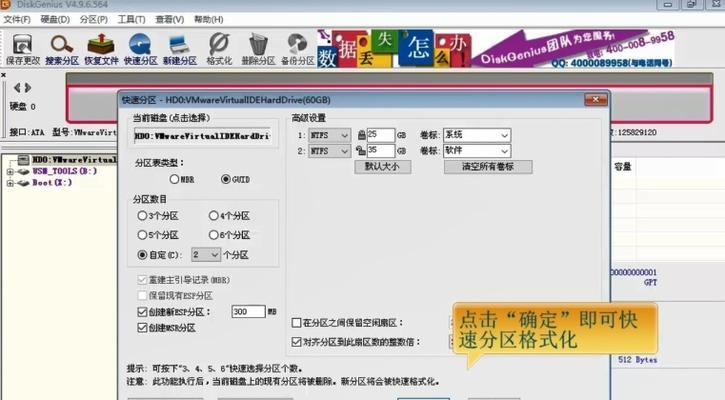Image resolution: width=725 pixels, height=400 pixels.
Task: Click the lock icon beside partition 1 size
Action: point(362,135)
